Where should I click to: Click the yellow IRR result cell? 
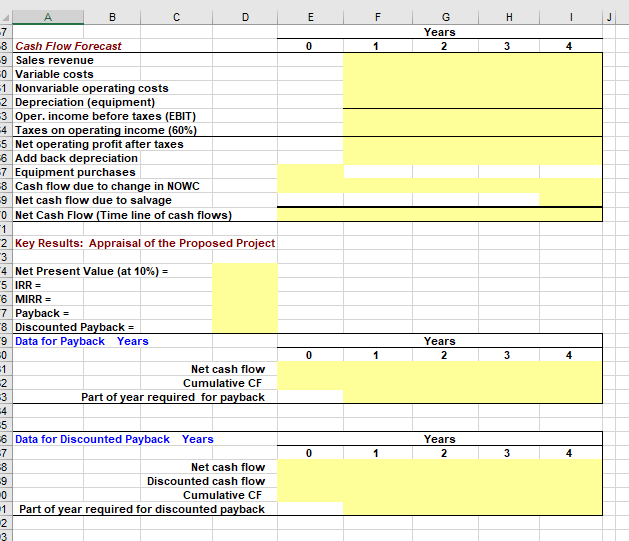pyautogui.click(x=245, y=285)
